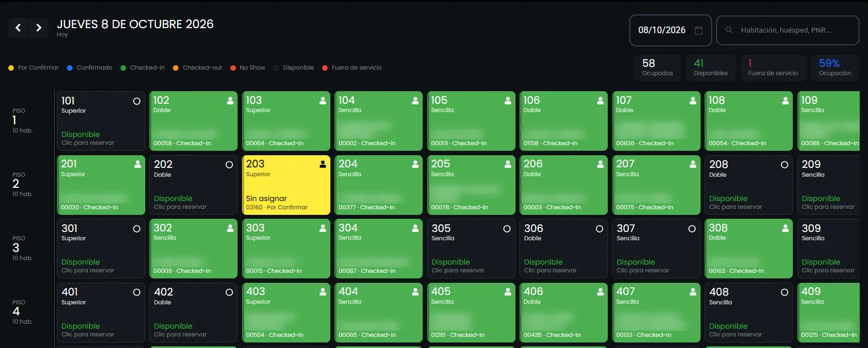Advance to next day with right chevron

(39, 28)
